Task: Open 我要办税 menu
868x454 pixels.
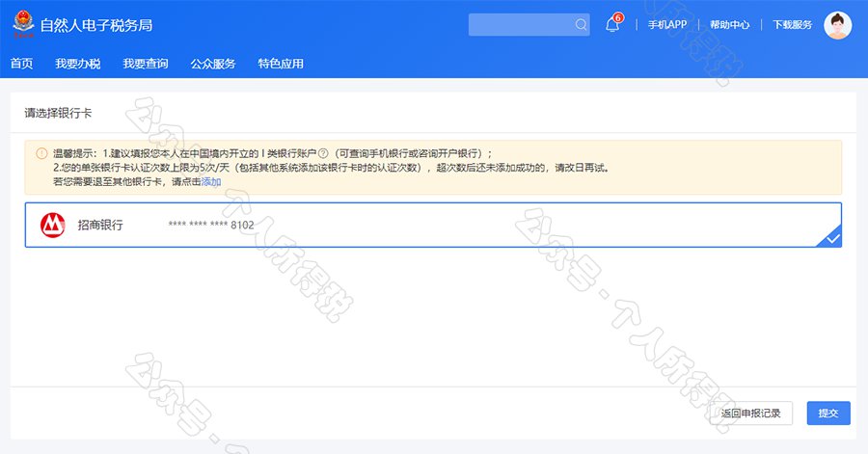Action: (x=78, y=64)
